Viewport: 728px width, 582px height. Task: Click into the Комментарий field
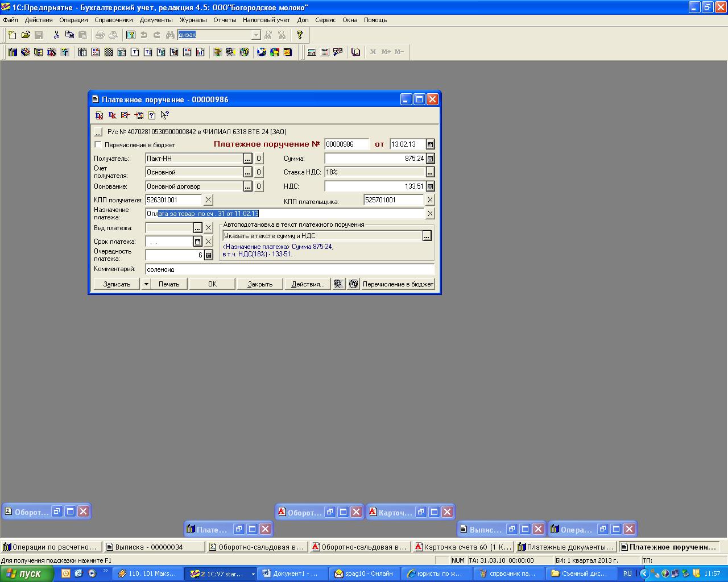[289, 269]
